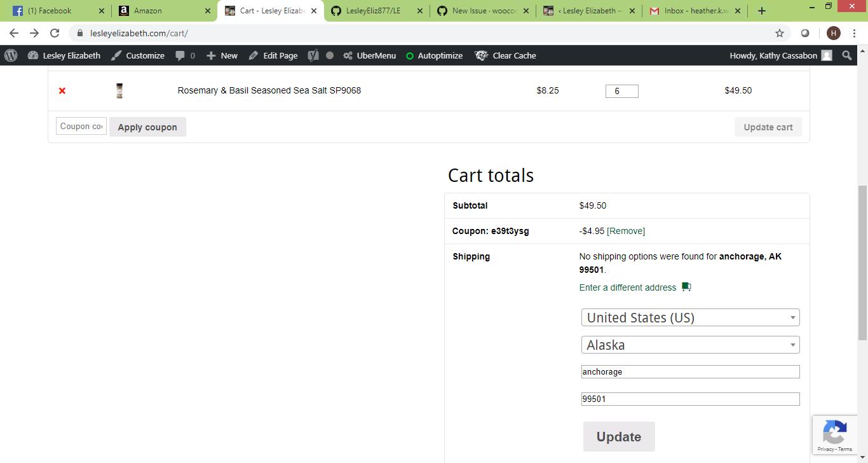Open the UberMenu admin item

tap(370, 55)
